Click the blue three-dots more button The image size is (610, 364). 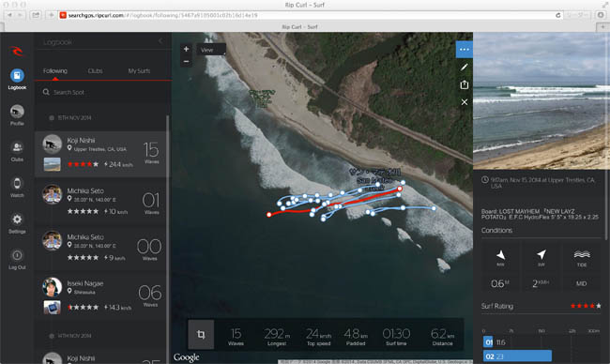click(x=465, y=50)
